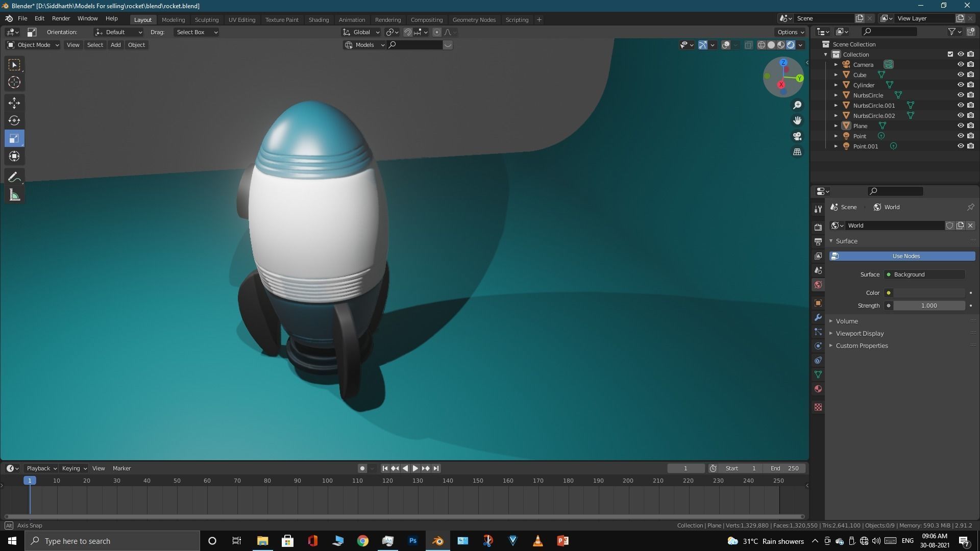
Task: Click the Use Nodes button
Action: coord(905,256)
